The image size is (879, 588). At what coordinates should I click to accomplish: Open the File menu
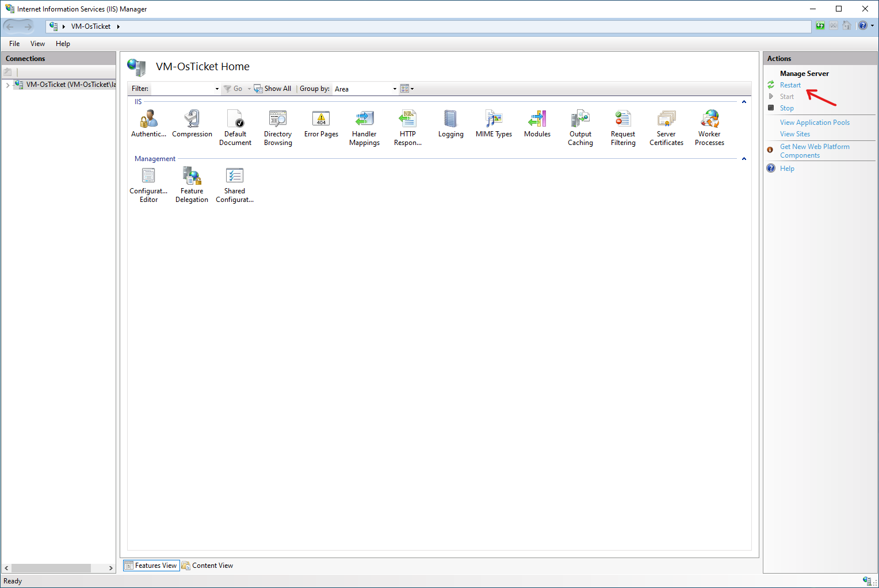point(14,44)
